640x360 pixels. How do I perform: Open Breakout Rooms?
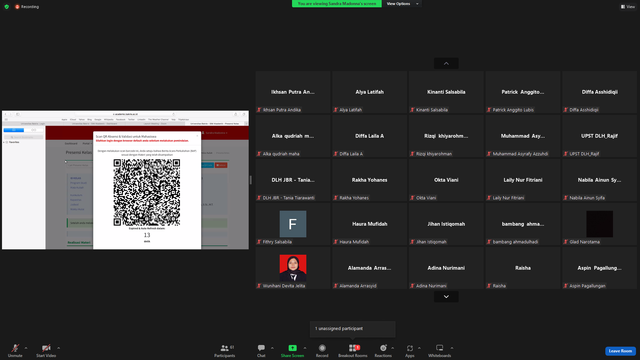tap(353, 350)
